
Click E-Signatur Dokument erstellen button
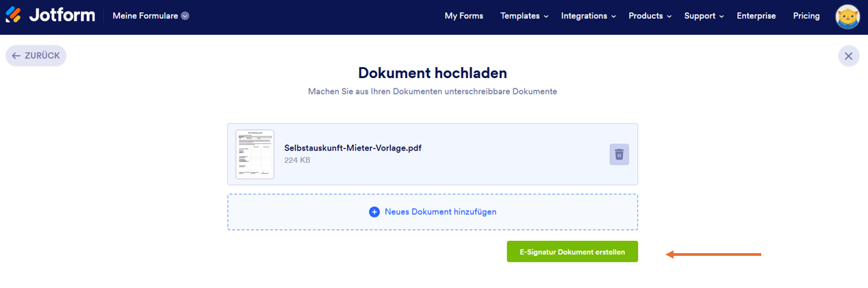coord(572,252)
